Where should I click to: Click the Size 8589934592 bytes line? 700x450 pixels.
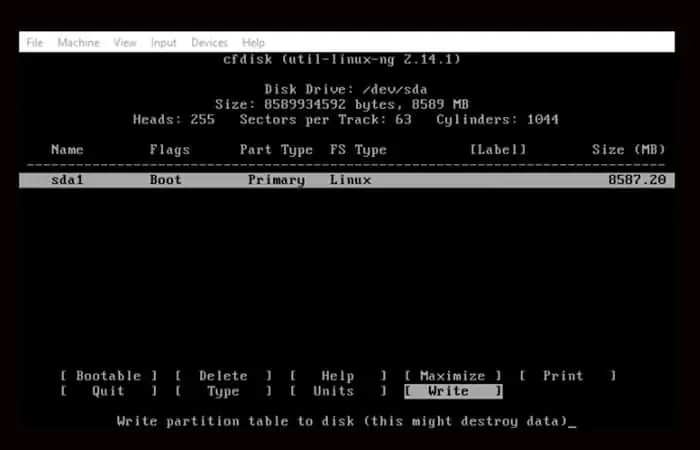click(x=342, y=104)
